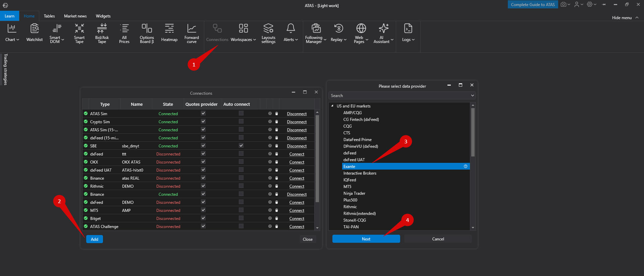This screenshot has width=644, height=276.
Task: Open the Heatmap tool
Action: 169,33
